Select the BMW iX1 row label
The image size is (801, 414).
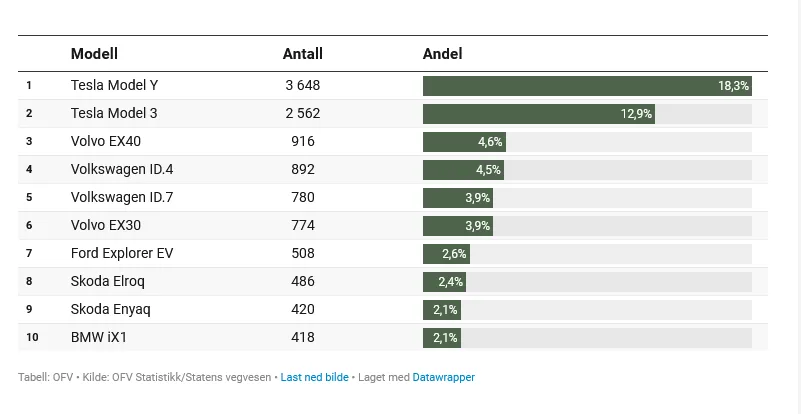point(99,338)
